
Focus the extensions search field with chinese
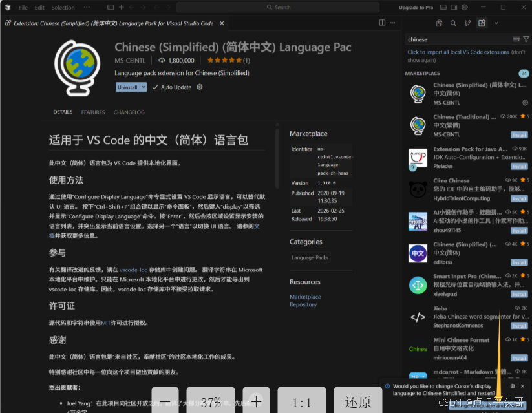point(459,39)
